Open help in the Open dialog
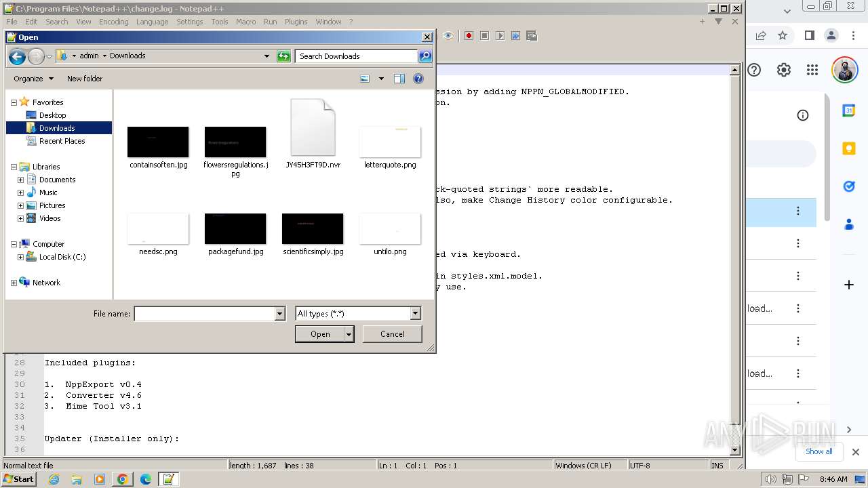The height and width of the screenshot is (488, 868). tap(418, 79)
